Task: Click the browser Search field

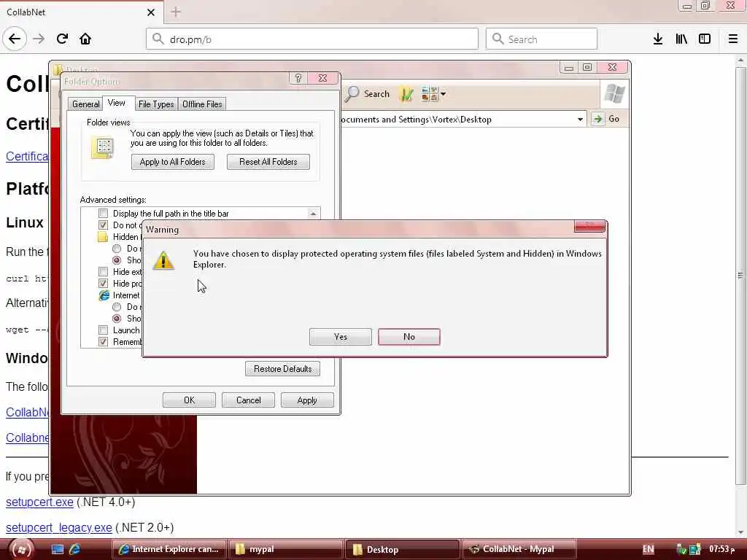Action: click(541, 39)
